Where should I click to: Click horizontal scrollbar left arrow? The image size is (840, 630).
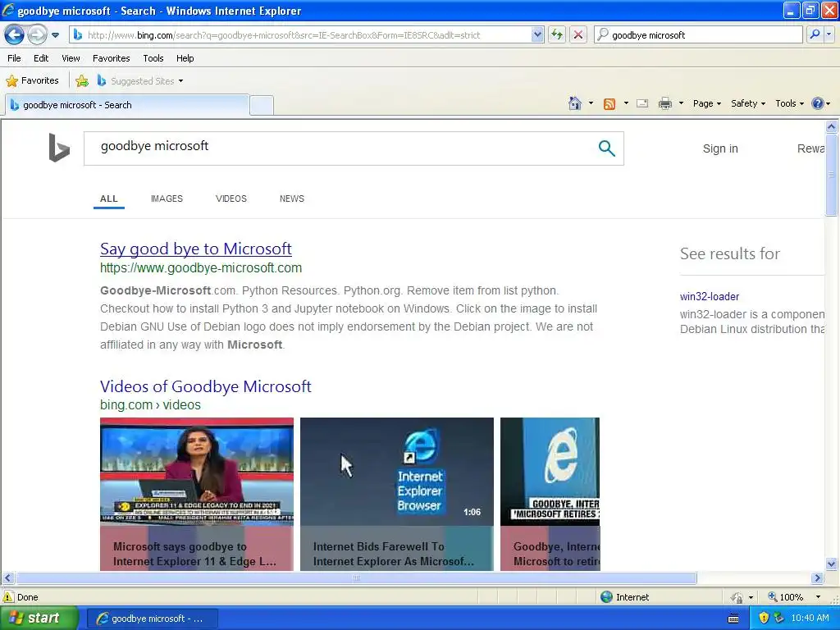[7, 578]
